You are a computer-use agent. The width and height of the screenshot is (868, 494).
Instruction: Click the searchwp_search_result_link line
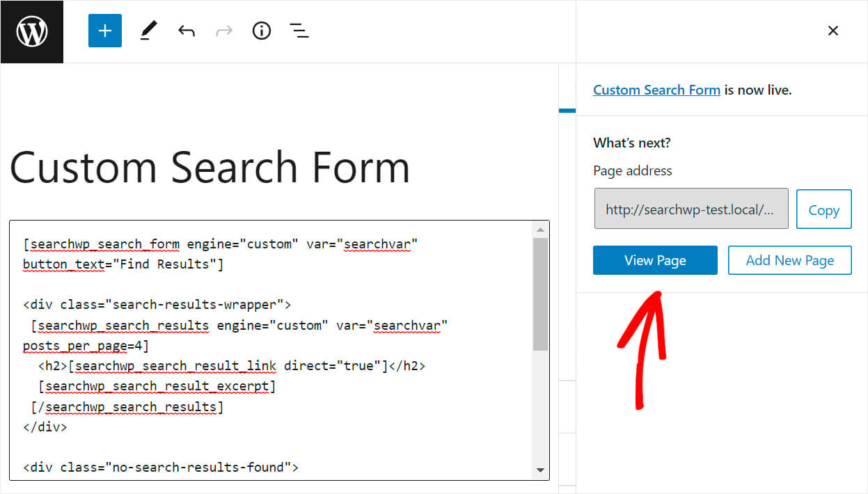pyautogui.click(x=232, y=366)
